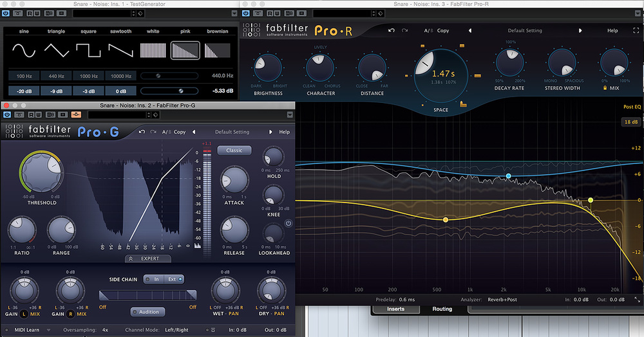Click A/B compare icon in Pro-R host header

[289, 13]
